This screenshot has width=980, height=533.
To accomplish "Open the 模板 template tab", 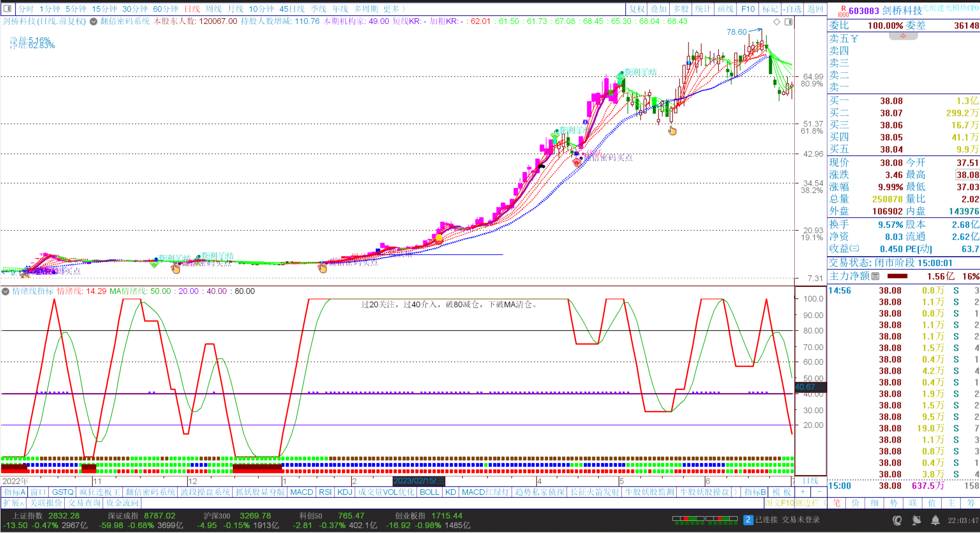I will (781, 492).
